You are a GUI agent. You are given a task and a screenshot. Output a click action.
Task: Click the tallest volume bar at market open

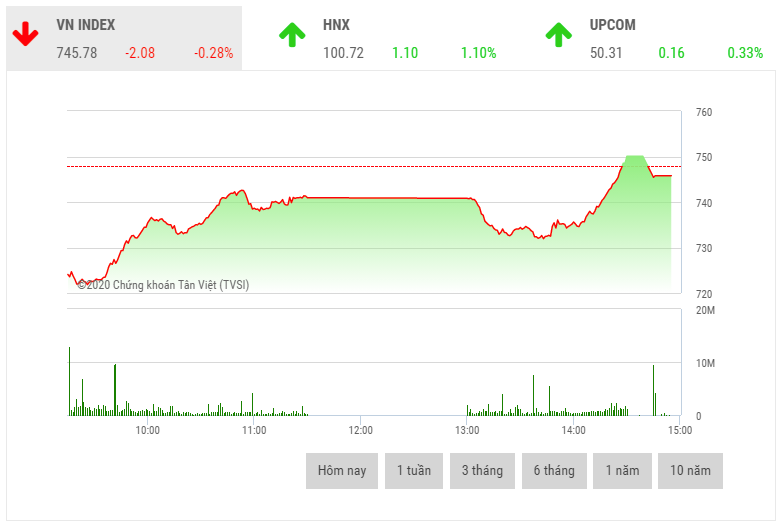pos(69,380)
